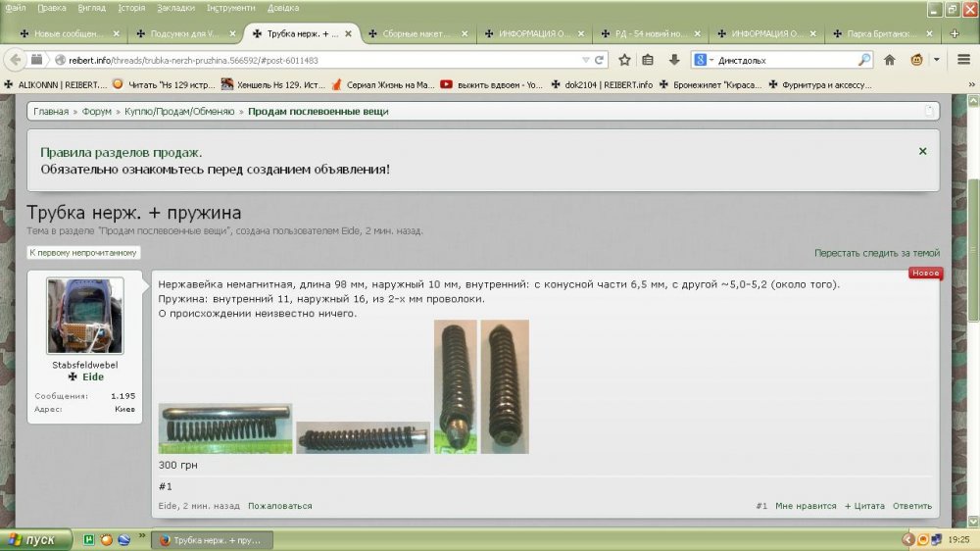Click 'Пожаловаться' to report the post
The image size is (980, 551).
[x=280, y=505]
